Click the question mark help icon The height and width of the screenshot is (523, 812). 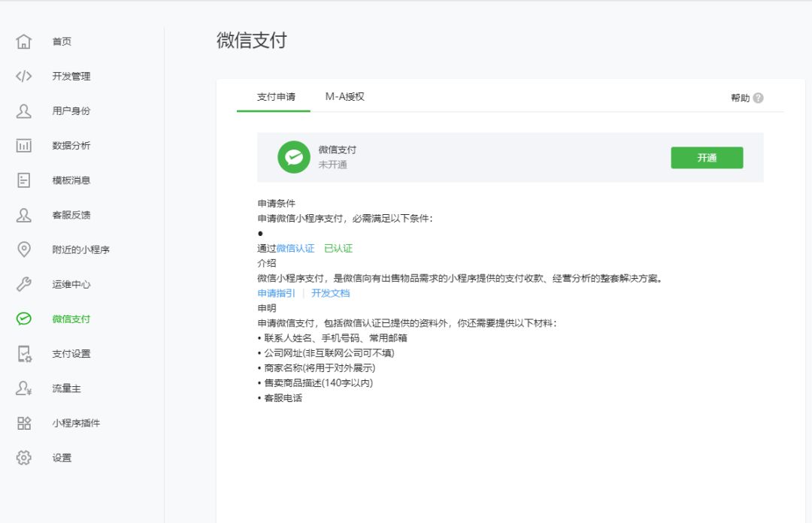coord(758,98)
